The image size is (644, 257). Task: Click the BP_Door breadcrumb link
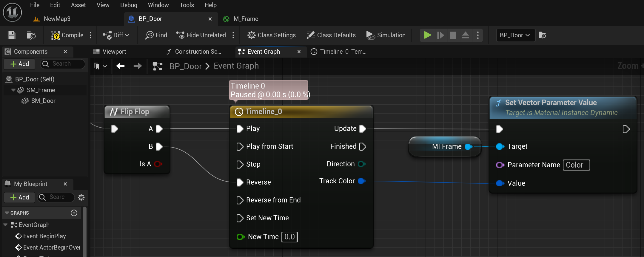[x=186, y=66]
